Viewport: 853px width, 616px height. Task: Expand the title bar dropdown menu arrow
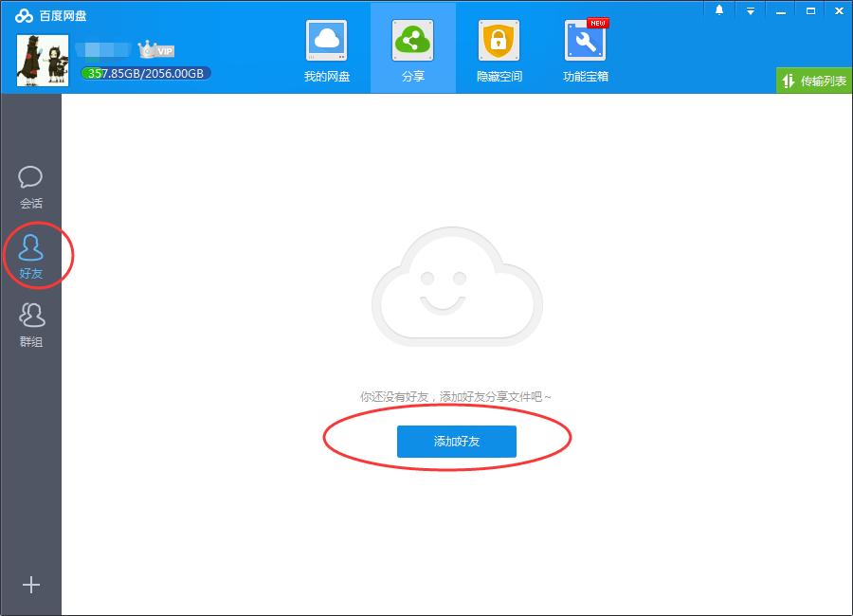750,10
